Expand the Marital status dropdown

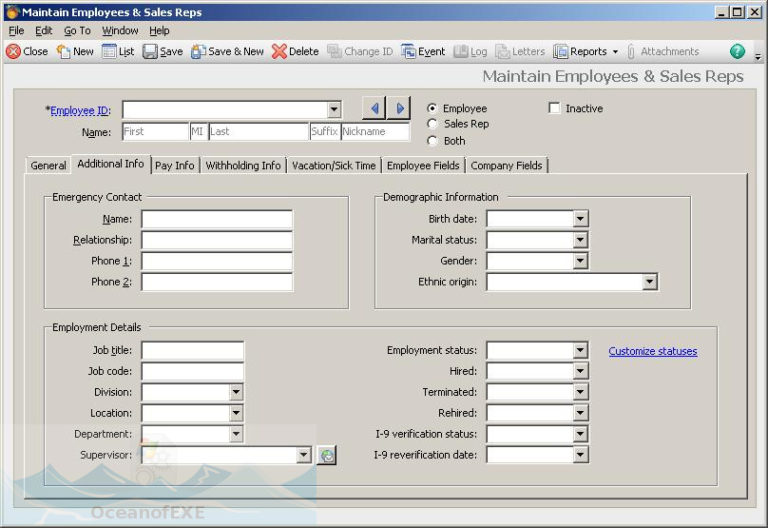pyautogui.click(x=580, y=240)
